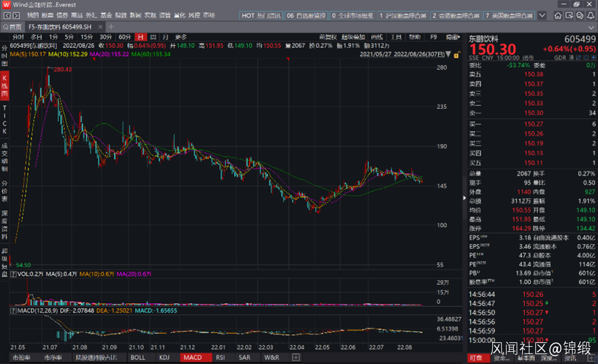Click the plus icon beside GDR

pyautogui.click(x=594, y=58)
